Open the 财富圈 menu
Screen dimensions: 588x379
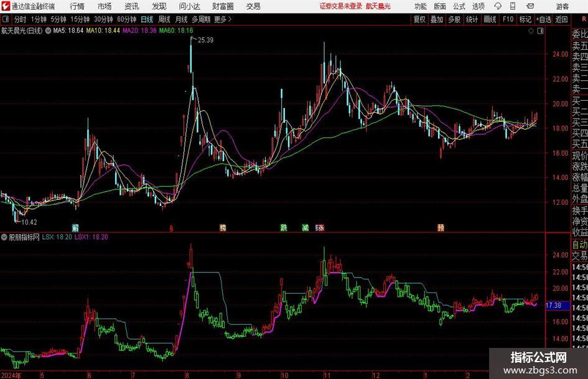[x=223, y=6]
